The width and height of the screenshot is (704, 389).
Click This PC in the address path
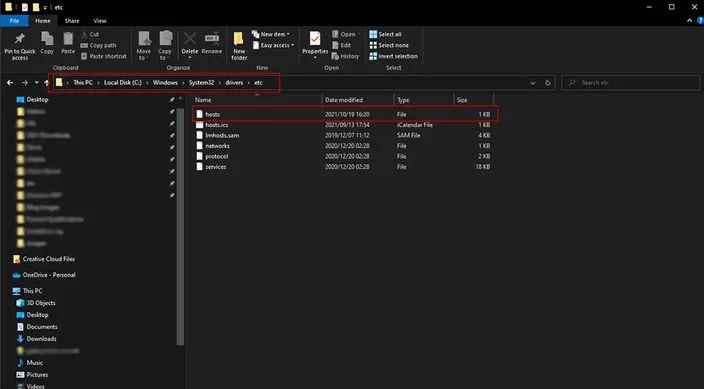(83, 83)
